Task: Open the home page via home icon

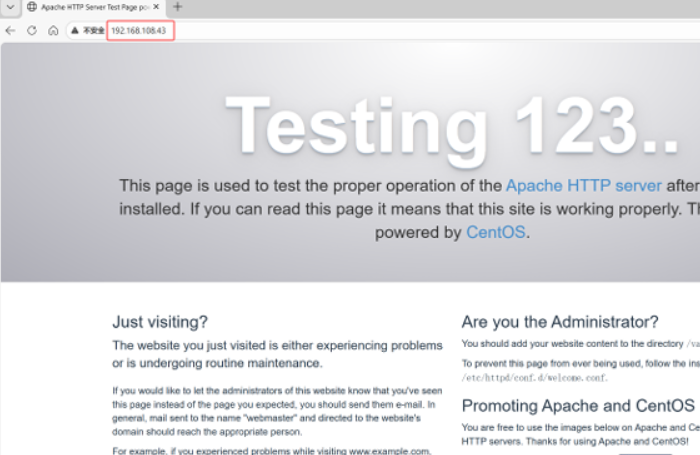Action: [x=53, y=30]
